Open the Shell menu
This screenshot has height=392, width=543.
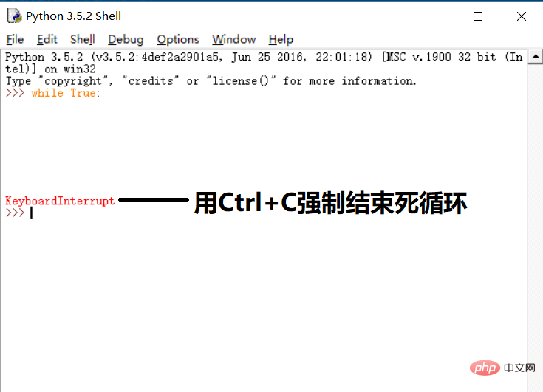(x=83, y=39)
